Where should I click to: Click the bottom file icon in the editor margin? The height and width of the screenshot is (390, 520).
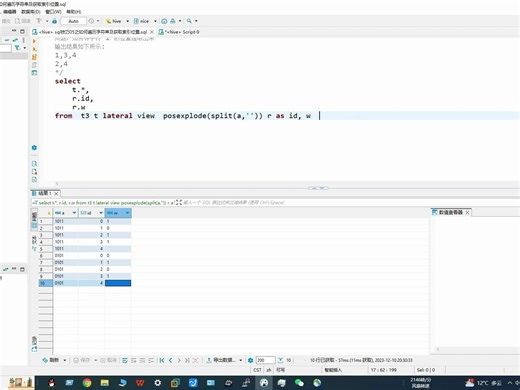[x=34, y=180]
